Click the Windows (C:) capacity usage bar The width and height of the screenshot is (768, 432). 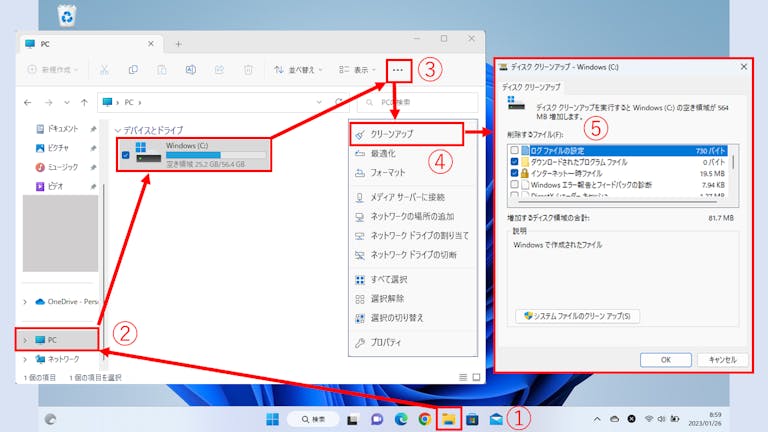(x=216, y=155)
